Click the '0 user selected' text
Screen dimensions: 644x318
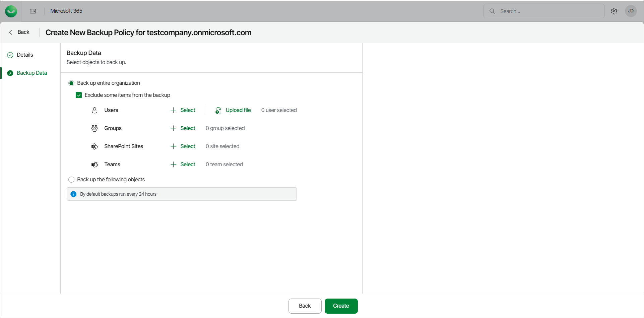click(279, 110)
